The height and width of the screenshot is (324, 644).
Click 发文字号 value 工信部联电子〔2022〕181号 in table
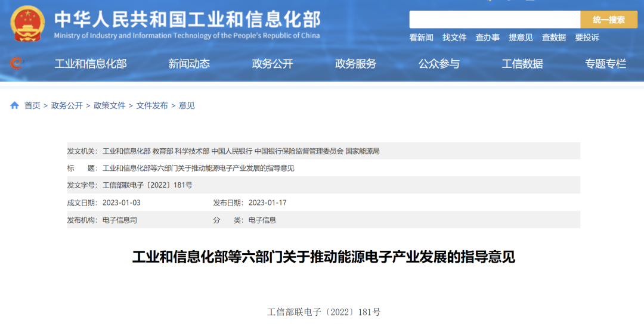(x=147, y=185)
